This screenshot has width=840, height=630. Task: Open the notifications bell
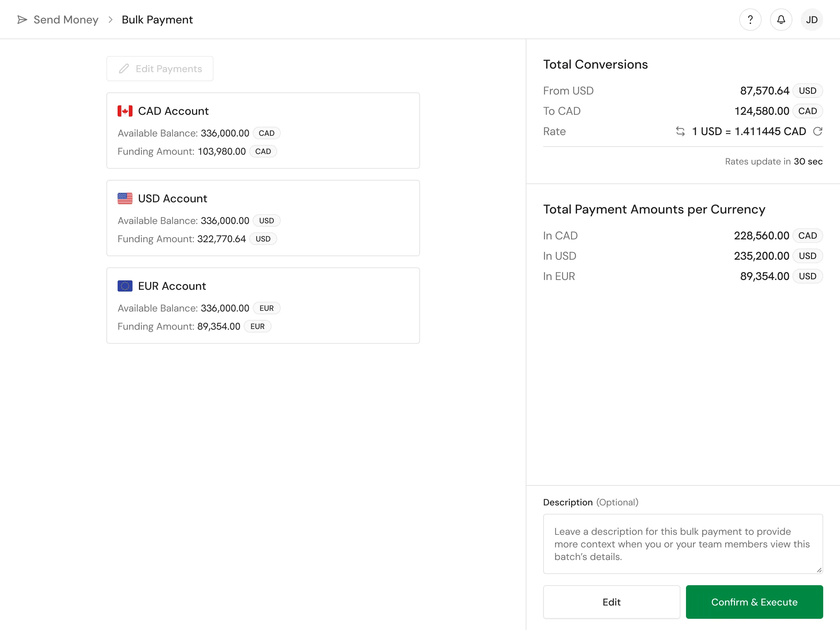[x=781, y=20]
